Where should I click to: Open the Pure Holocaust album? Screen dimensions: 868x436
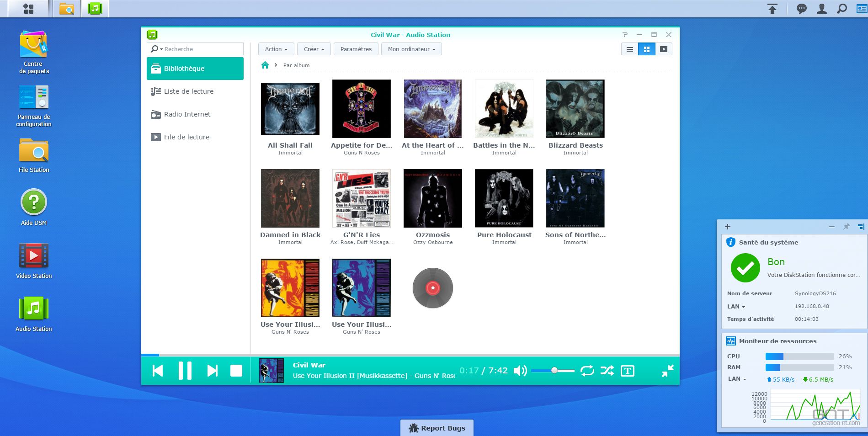click(x=504, y=198)
